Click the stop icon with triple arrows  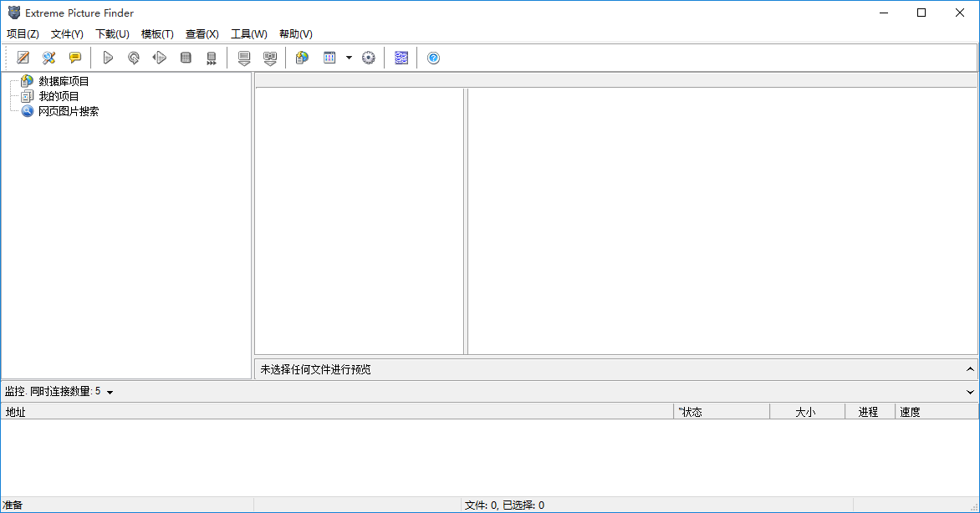tap(212, 58)
